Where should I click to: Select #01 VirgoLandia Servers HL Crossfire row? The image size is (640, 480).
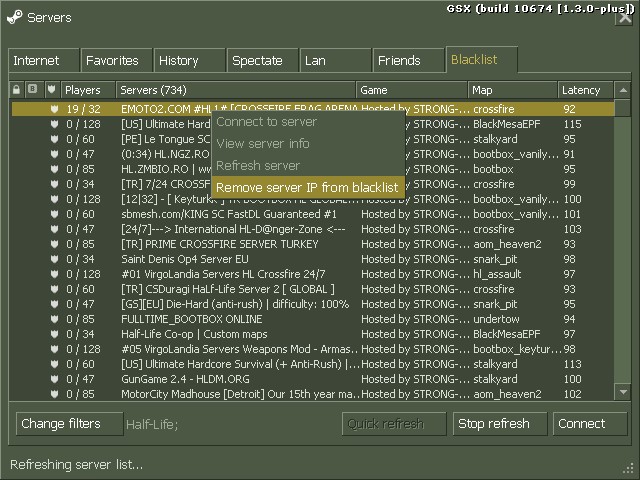pos(313,274)
